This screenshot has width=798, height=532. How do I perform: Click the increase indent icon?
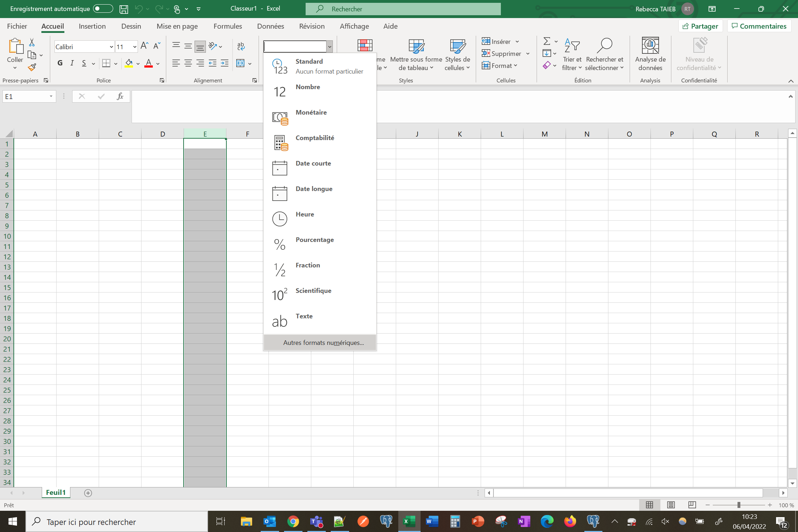click(x=225, y=63)
